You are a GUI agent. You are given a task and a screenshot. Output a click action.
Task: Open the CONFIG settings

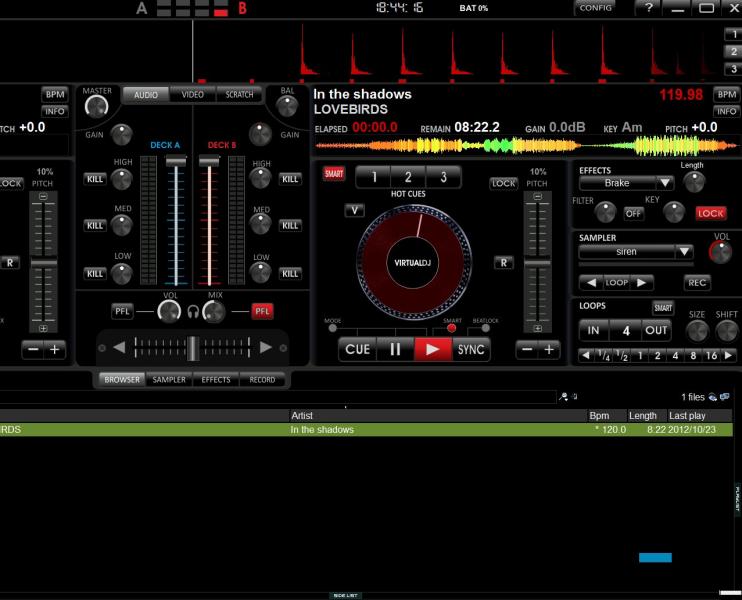tap(596, 8)
